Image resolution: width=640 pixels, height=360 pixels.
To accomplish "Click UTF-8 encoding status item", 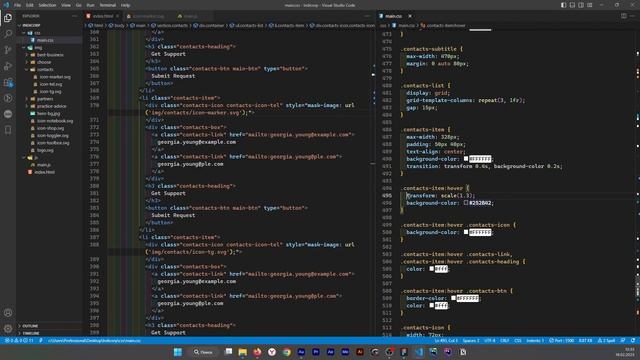I will click(489, 340).
